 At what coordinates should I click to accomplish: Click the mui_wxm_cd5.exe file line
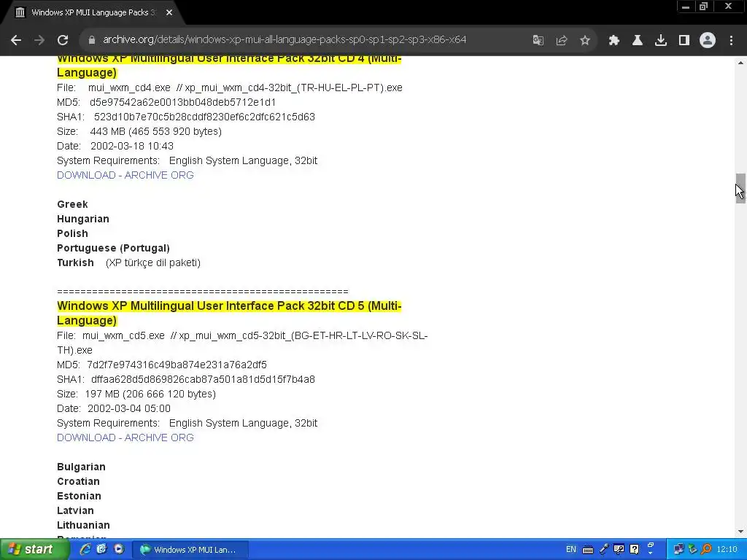pos(242,343)
